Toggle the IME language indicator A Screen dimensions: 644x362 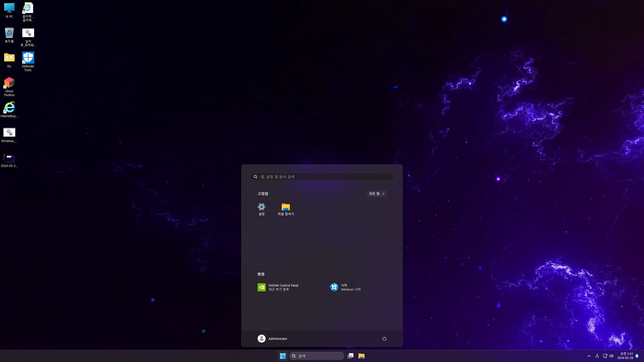coord(597,356)
